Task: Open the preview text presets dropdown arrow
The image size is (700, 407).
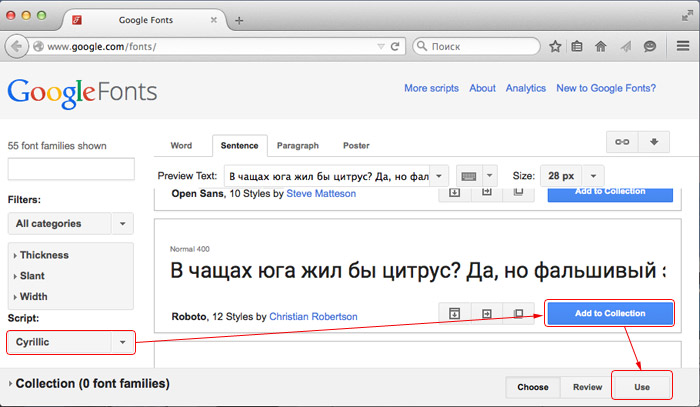Action: tap(439, 176)
